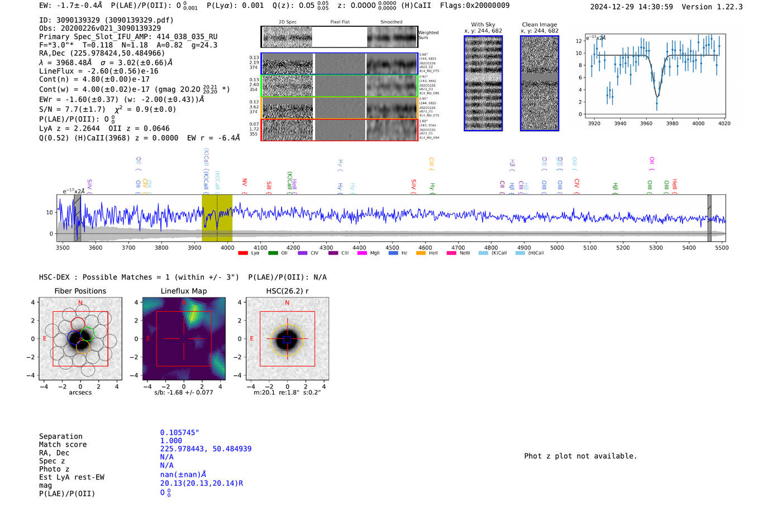This screenshot has width=782, height=532.
Task: Click the 'LyA z = 2.2644' text
Action: pos(69,128)
